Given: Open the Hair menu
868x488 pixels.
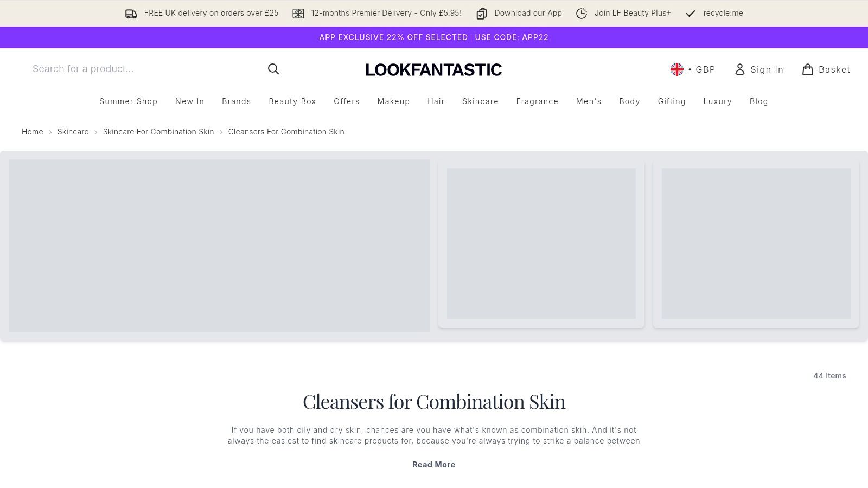Looking at the screenshot, I should pos(436,101).
